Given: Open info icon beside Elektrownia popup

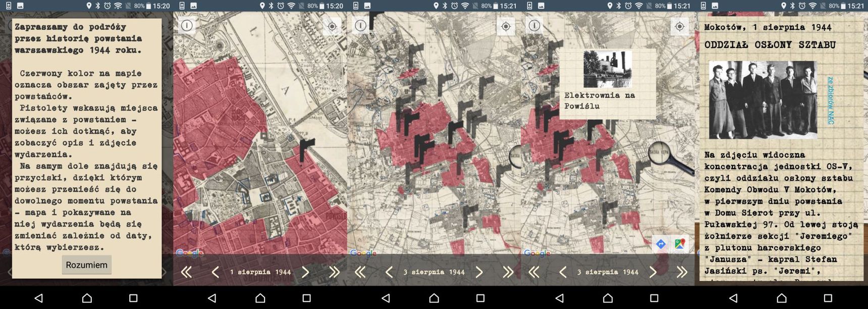Looking at the screenshot, I should (x=534, y=25).
